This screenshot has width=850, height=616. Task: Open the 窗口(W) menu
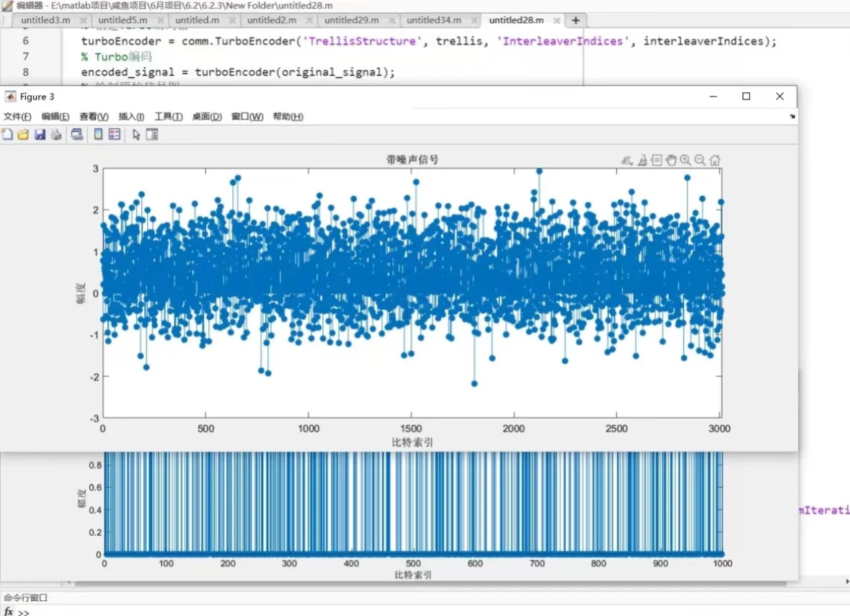(x=247, y=117)
